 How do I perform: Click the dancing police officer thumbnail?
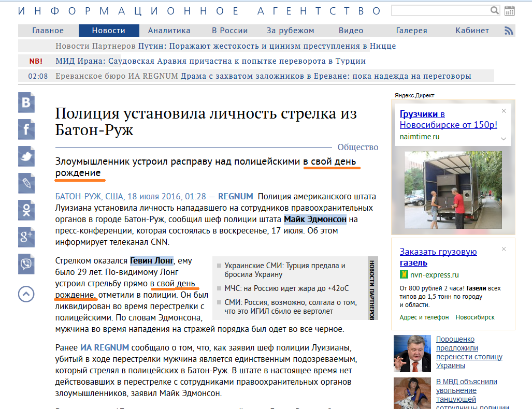(x=412, y=393)
